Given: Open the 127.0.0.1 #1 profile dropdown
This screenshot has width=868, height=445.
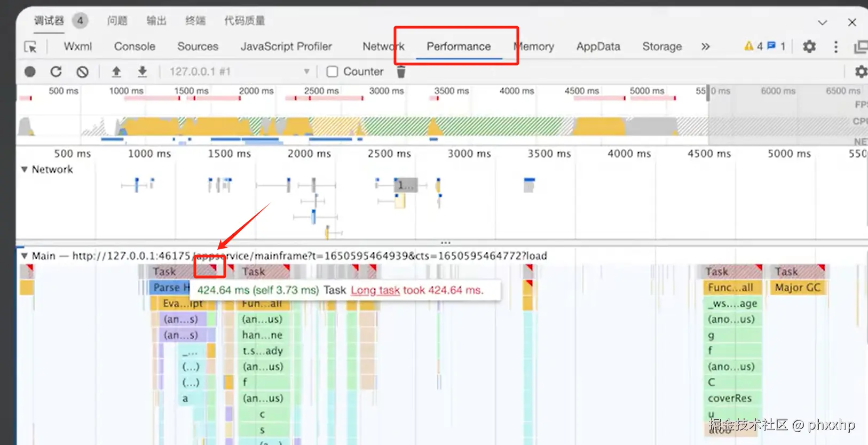Looking at the screenshot, I should [239, 71].
